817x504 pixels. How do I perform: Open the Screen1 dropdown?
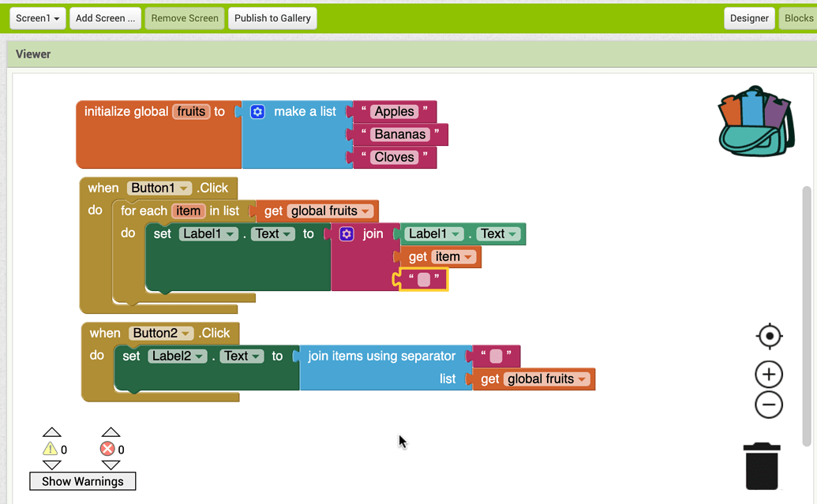[x=36, y=17]
